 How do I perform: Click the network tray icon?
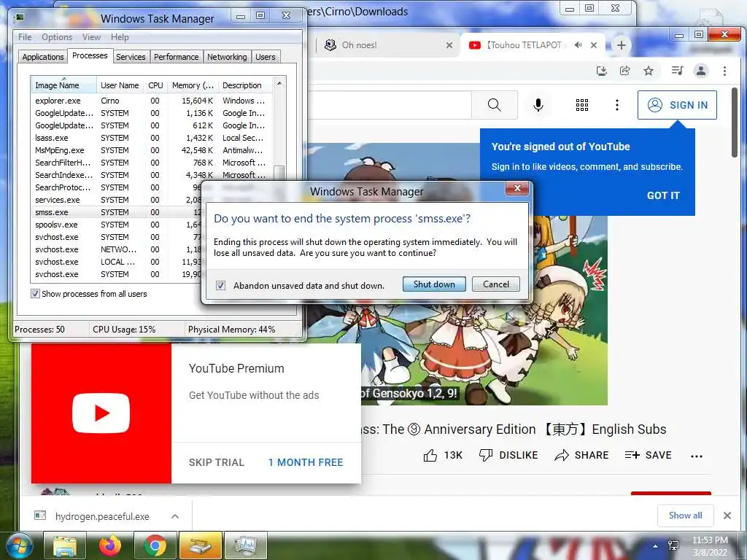coord(673,545)
